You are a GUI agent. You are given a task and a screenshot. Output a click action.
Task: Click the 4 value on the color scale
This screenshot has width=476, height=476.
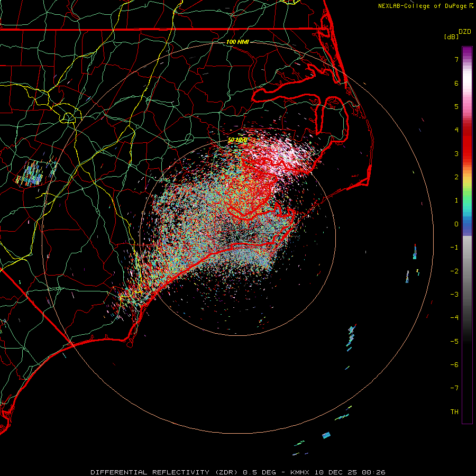pyautogui.click(x=456, y=130)
